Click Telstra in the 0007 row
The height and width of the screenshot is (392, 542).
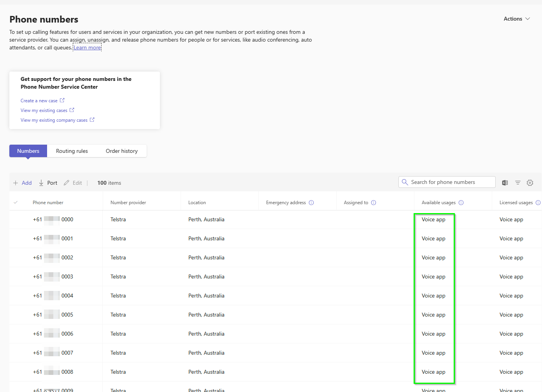pyautogui.click(x=118, y=353)
